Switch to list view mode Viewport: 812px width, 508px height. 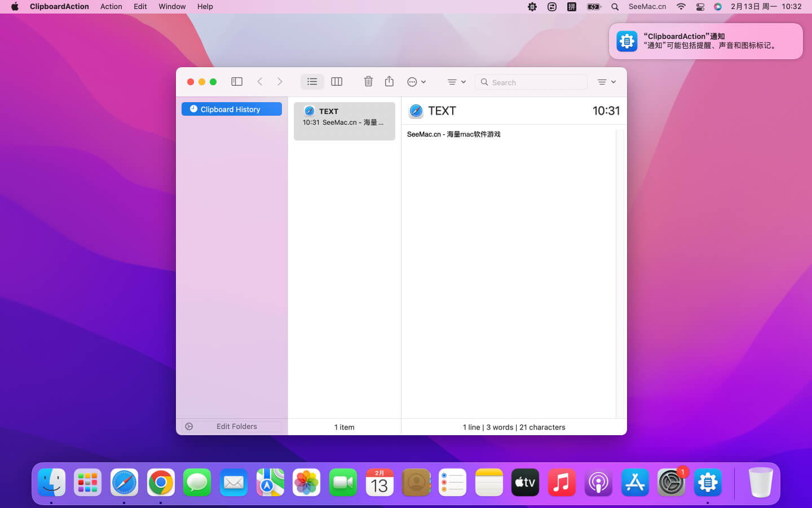pyautogui.click(x=312, y=82)
